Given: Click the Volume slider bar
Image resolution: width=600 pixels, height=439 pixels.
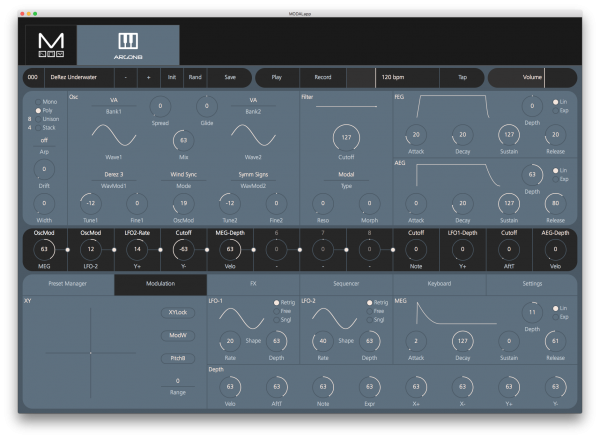Looking at the screenshot, I should (532, 78).
